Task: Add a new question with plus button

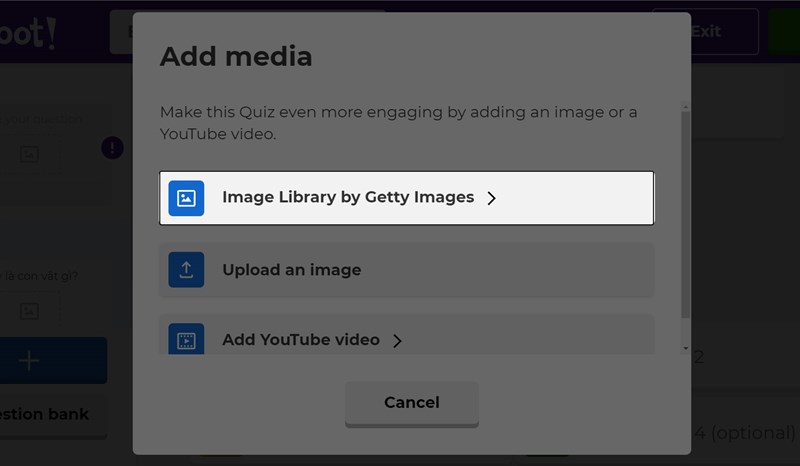Action: pyautogui.click(x=53, y=360)
